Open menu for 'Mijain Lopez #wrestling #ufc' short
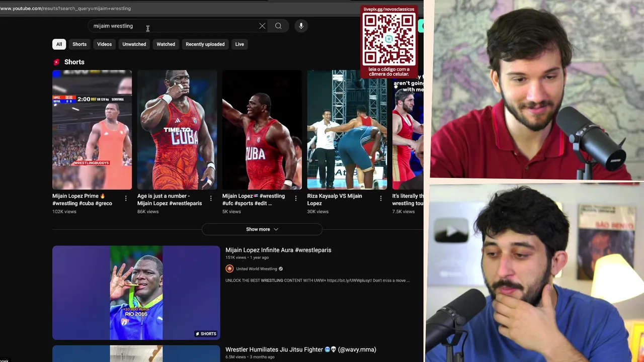644x362 pixels. 296,199
